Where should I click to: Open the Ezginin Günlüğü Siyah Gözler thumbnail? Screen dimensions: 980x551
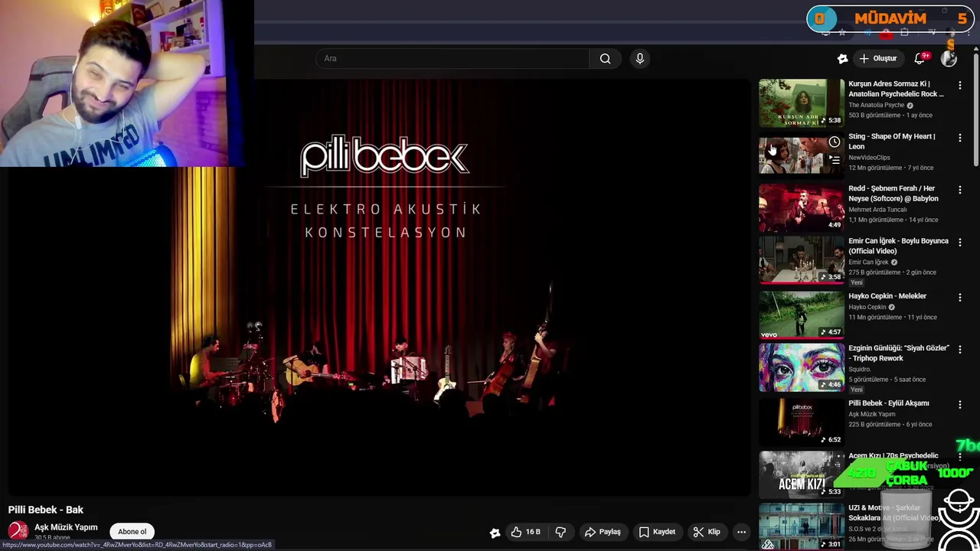[x=801, y=367]
